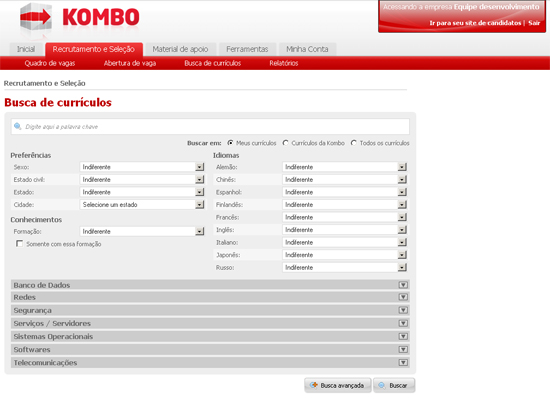Viewport: 550px width, 416px height.
Task: Expand the Redes section arrow icon
Action: pos(403,297)
